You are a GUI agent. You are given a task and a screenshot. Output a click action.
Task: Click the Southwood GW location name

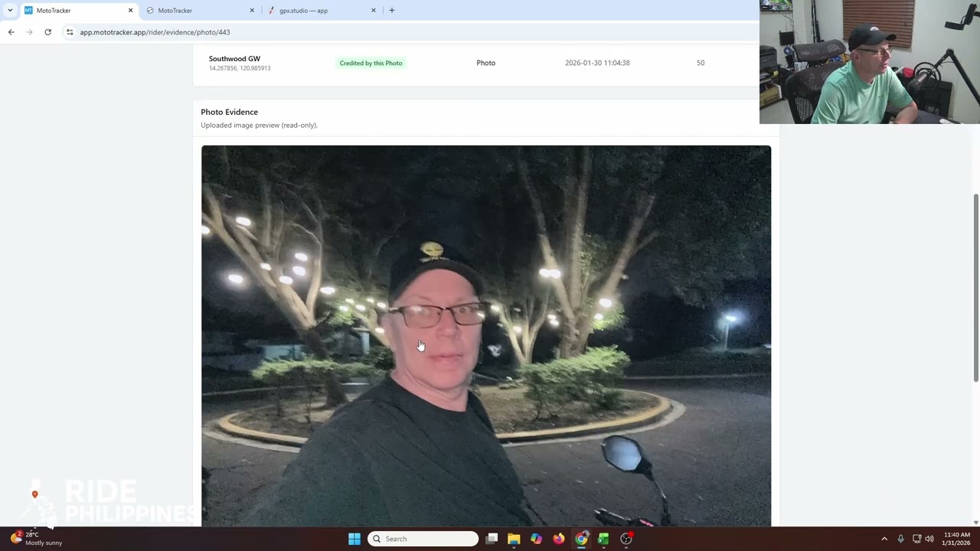[x=234, y=59]
